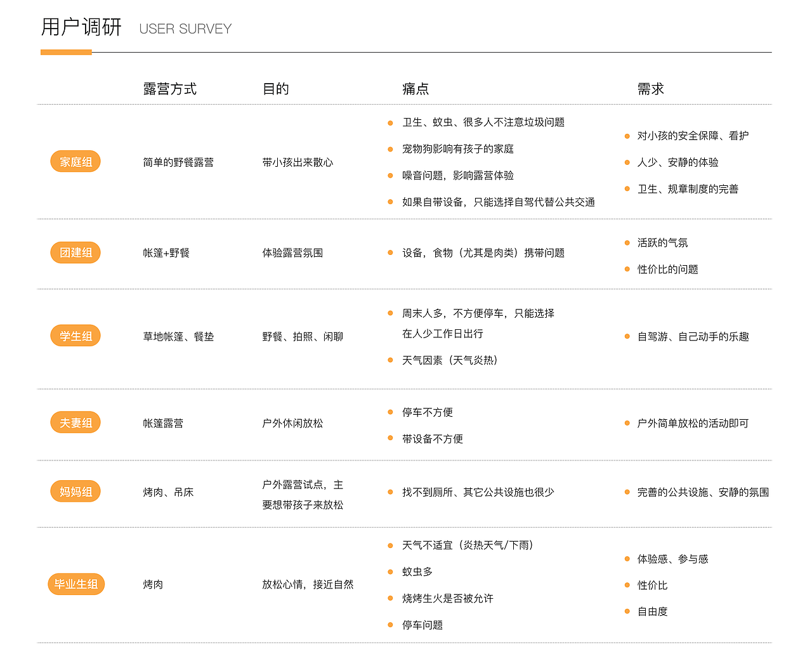The width and height of the screenshot is (812, 659).
Task: Click the 夫妻组 orange tag
Action: [x=75, y=423]
